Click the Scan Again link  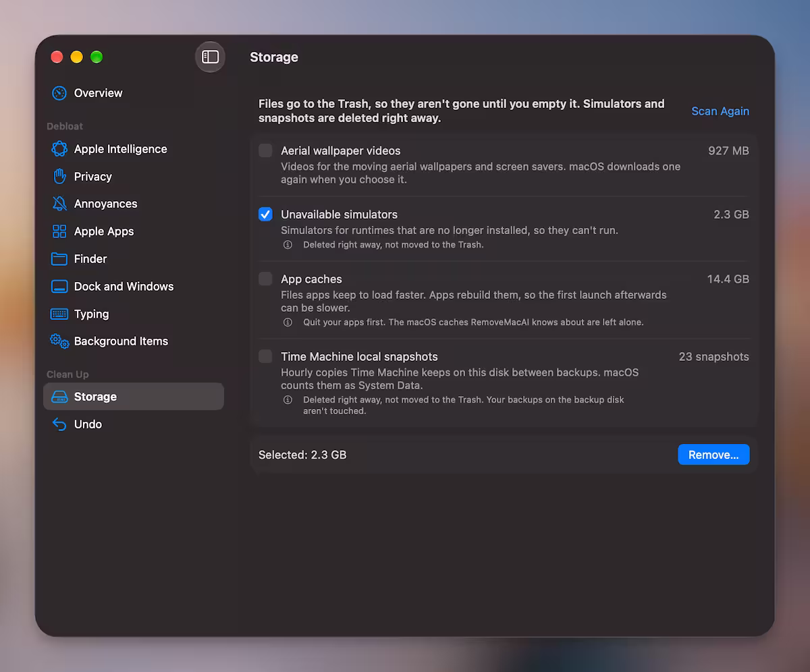click(720, 111)
